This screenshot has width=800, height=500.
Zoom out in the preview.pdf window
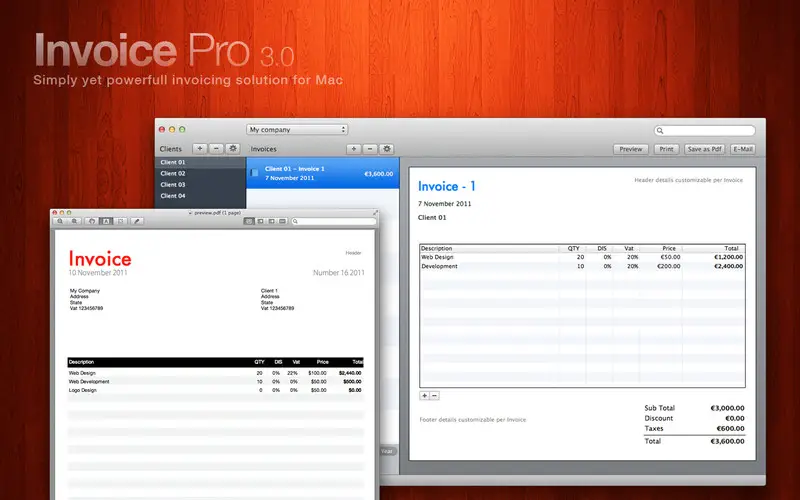(x=60, y=221)
